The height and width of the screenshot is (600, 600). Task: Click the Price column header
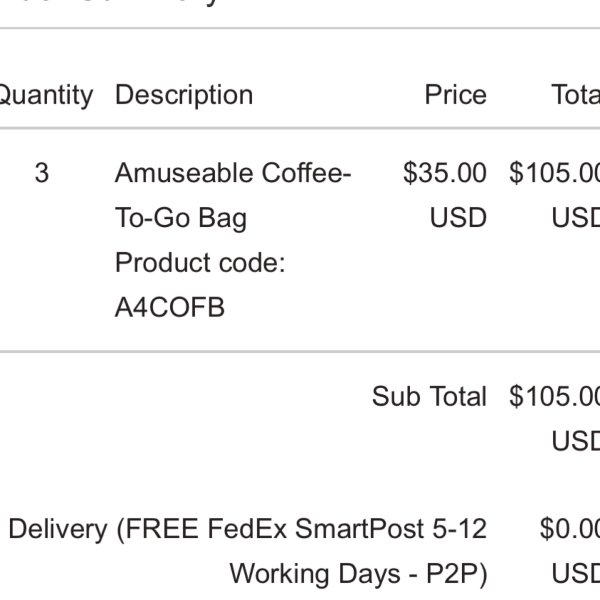456,95
